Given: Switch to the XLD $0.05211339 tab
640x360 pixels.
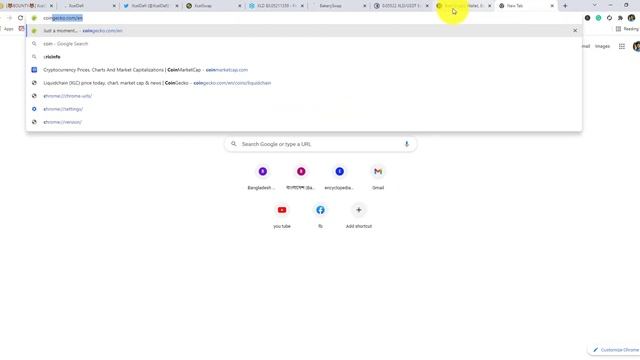Looking at the screenshot, I should pyautogui.click(x=276, y=6).
